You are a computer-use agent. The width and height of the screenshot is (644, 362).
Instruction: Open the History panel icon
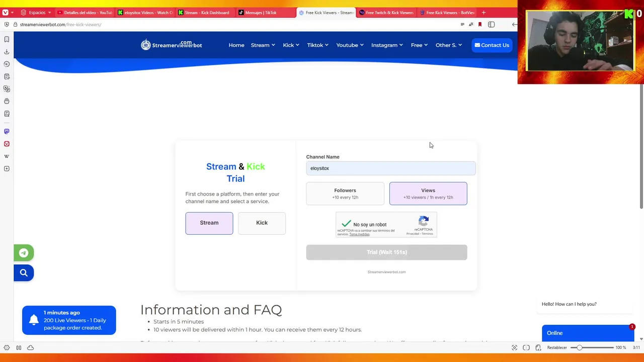pyautogui.click(x=7, y=64)
